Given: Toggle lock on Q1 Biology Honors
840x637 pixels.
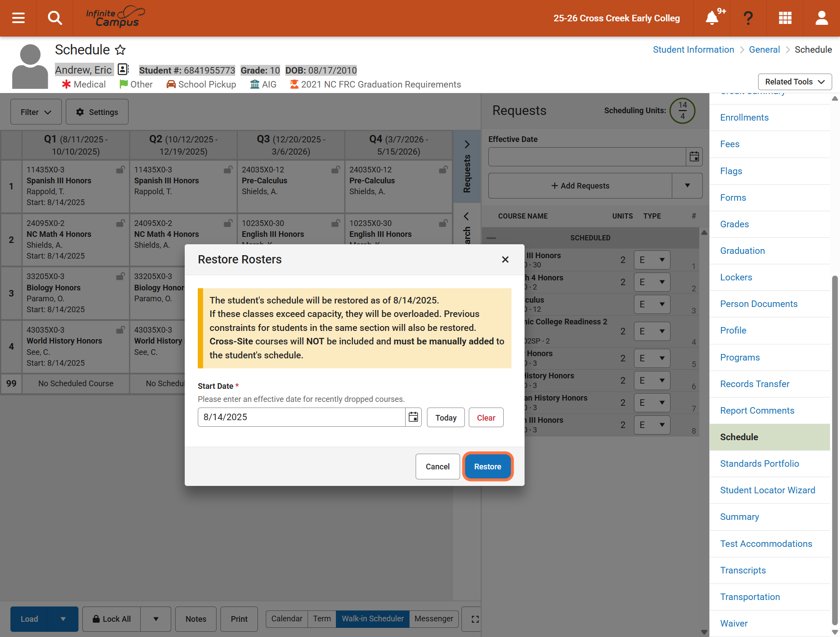Looking at the screenshot, I should [120, 276].
